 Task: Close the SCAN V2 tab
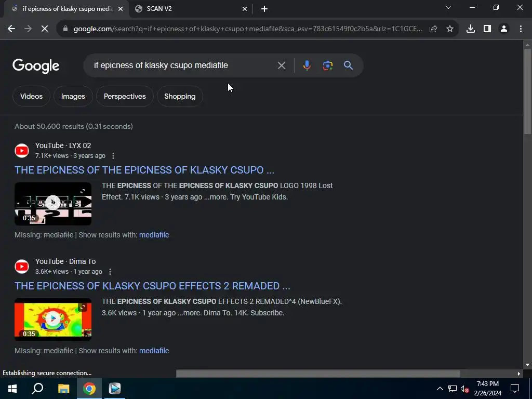coord(245,9)
